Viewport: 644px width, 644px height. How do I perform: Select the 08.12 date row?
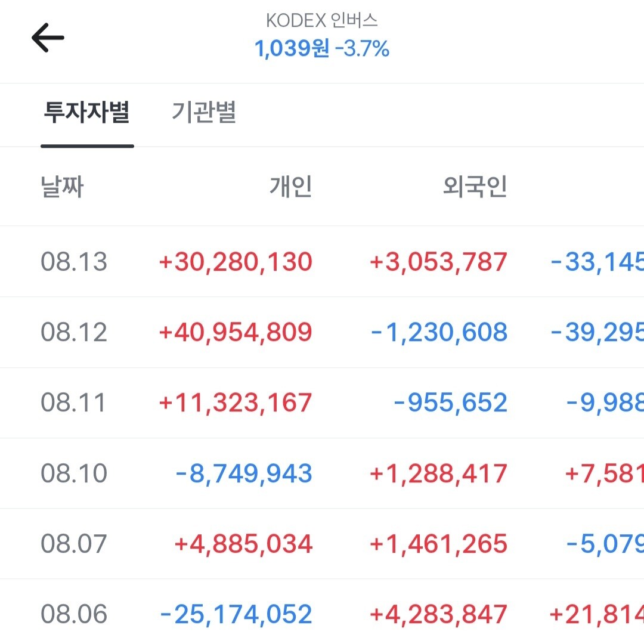[x=322, y=332]
